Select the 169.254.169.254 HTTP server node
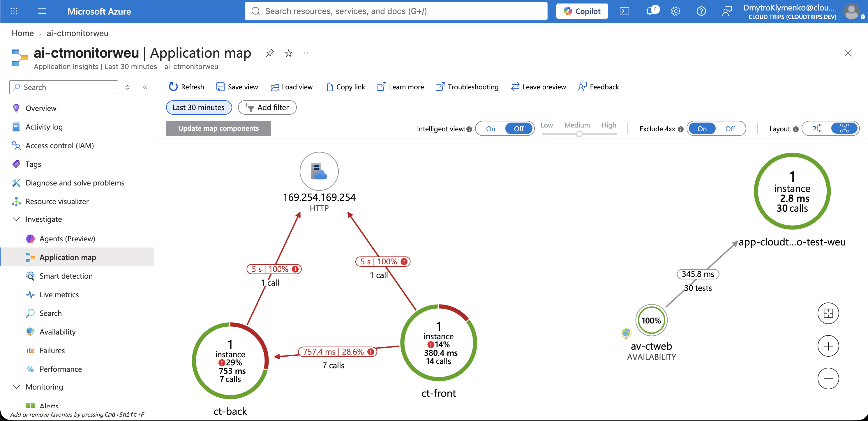868x421 pixels. tap(319, 171)
